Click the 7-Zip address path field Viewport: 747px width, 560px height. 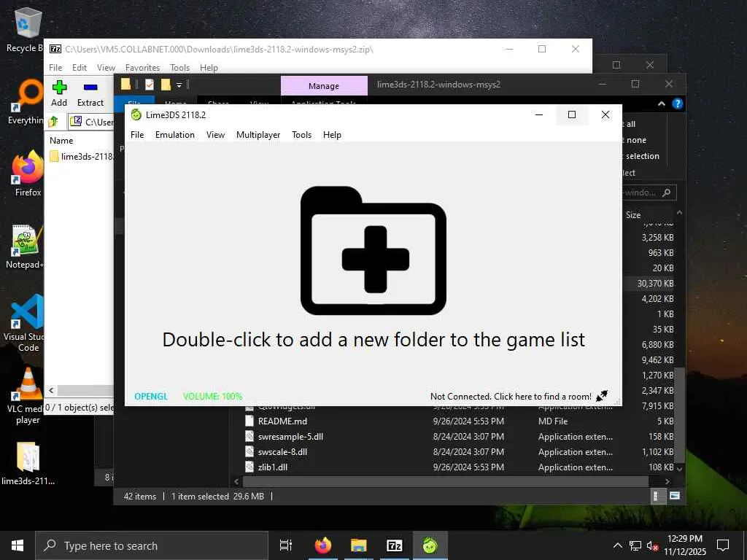[91, 122]
